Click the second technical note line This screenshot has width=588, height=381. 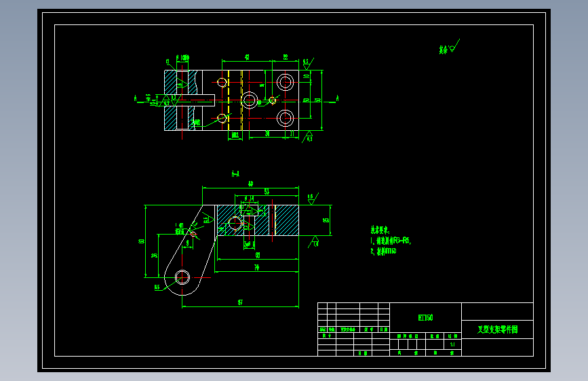pyautogui.click(x=383, y=252)
